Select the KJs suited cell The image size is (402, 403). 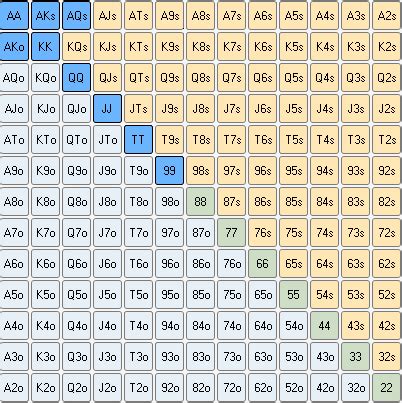click(x=107, y=46)
